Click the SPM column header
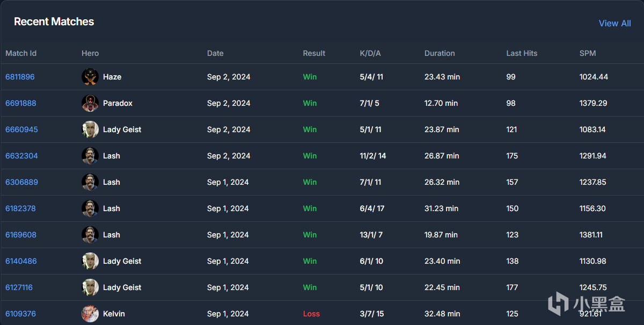This screenshot has width=644, height=325. (588, 53)
